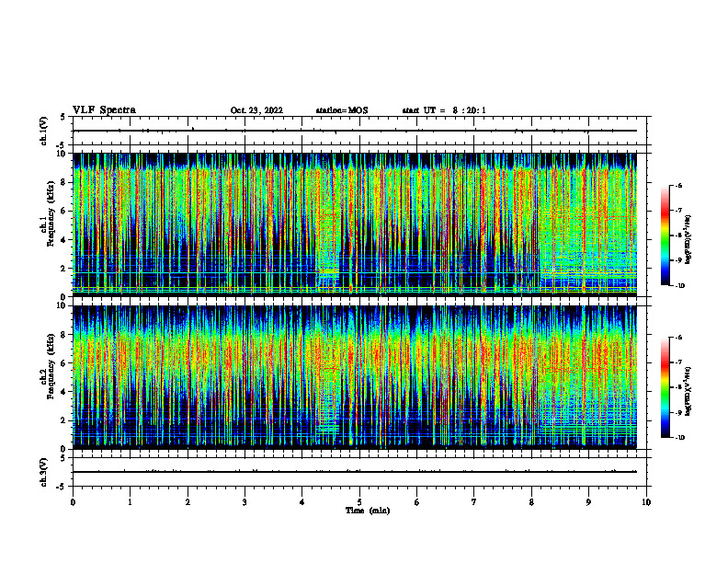Screen dimensions: 728x563
Task: Click the "ch.3(V)" waveform axis label
Action: (43, 472)
